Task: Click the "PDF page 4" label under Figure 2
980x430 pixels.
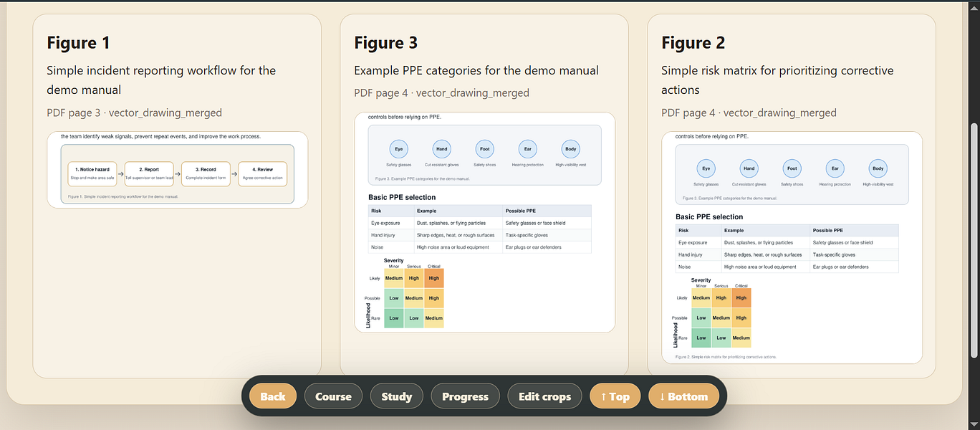Action: click(x=749, y=113)
